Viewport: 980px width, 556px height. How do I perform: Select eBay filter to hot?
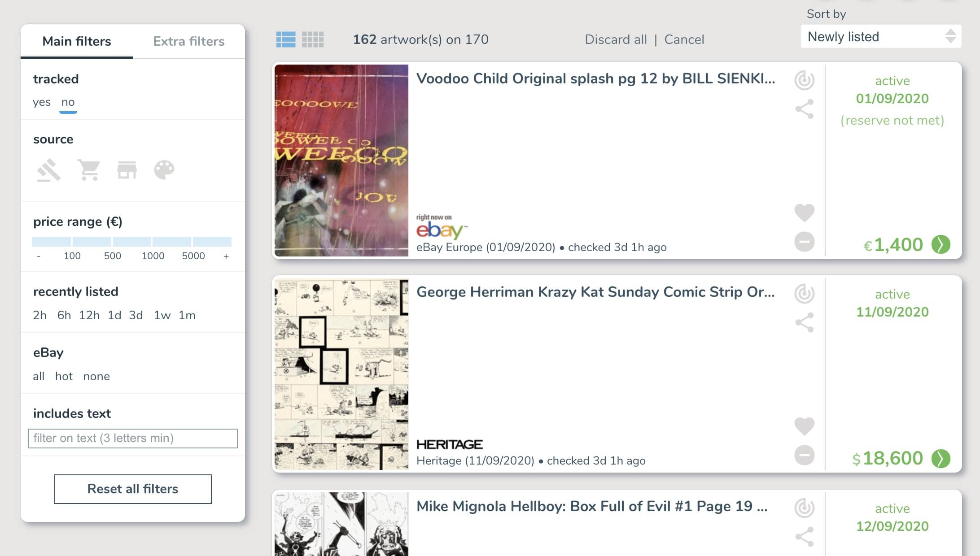coord(63,376)
